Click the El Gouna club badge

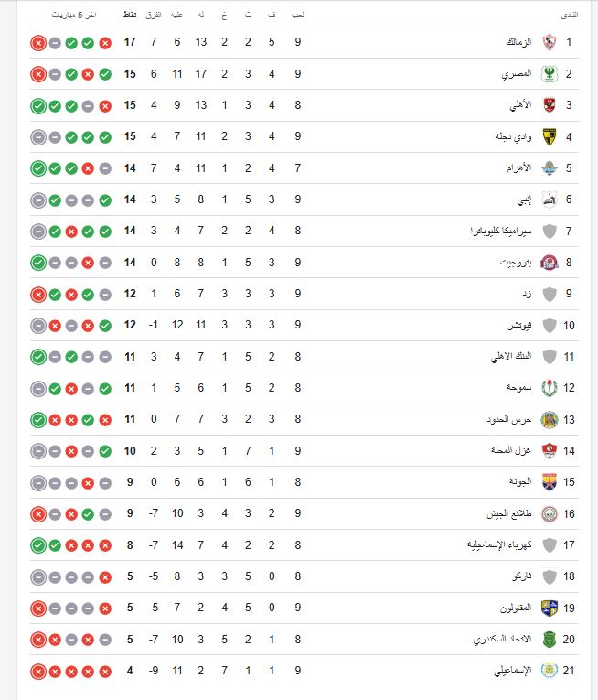[x=550, y=482]
